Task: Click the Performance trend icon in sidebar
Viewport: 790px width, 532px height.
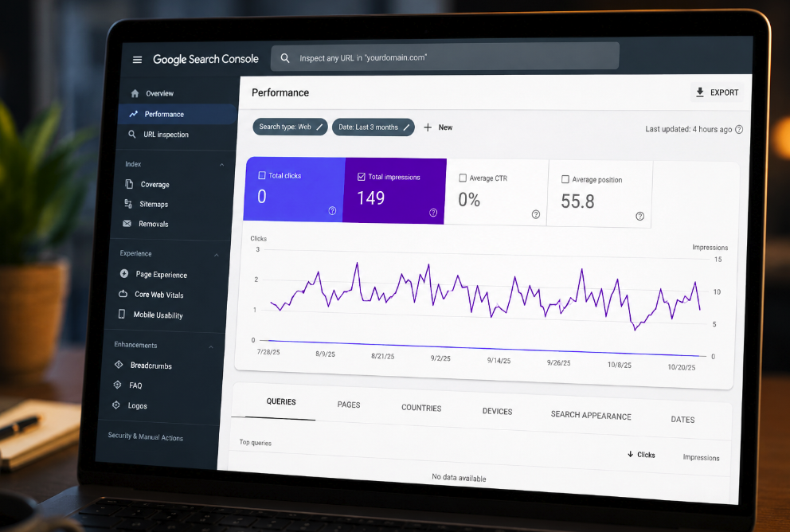Action: [x=134, y=114]
